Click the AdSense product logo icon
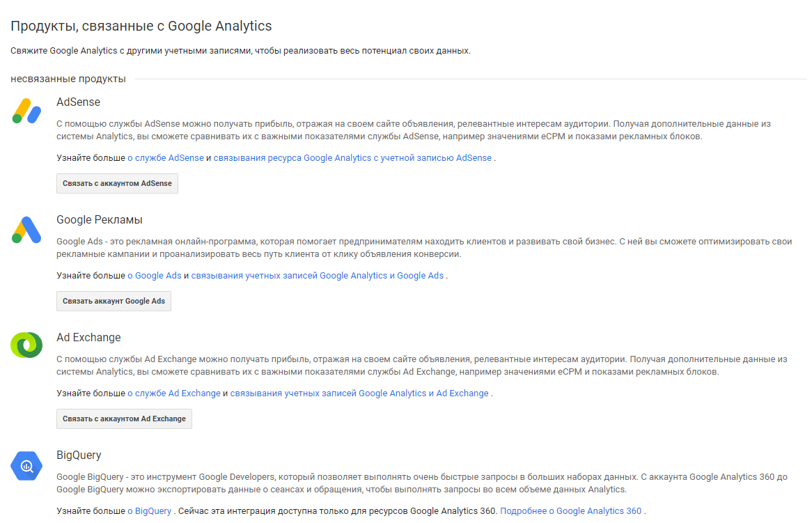The height and width of the screenshot is (523, 812). pos(27,111)
